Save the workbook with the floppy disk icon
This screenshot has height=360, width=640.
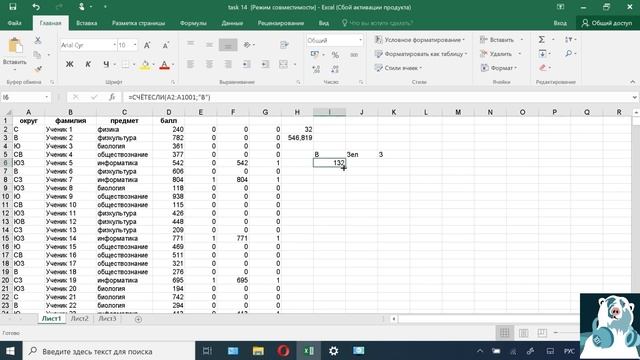(12, 7)
